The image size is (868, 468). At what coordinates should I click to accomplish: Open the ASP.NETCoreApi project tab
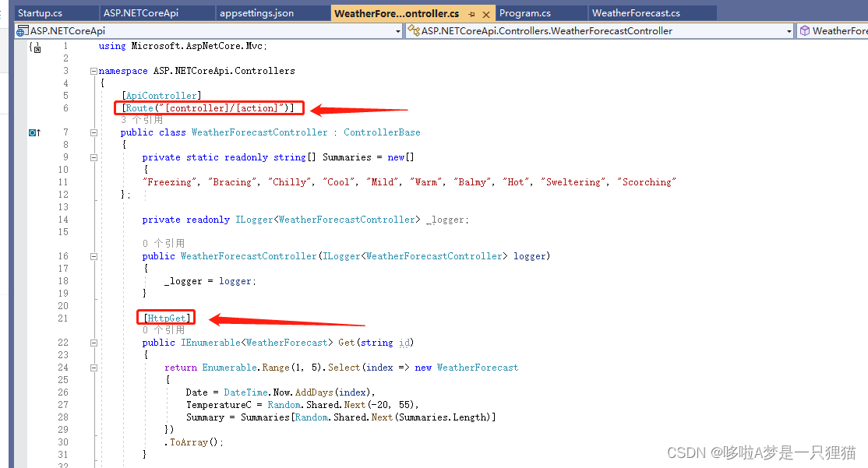pyautogui.click(x=140, y=12)
